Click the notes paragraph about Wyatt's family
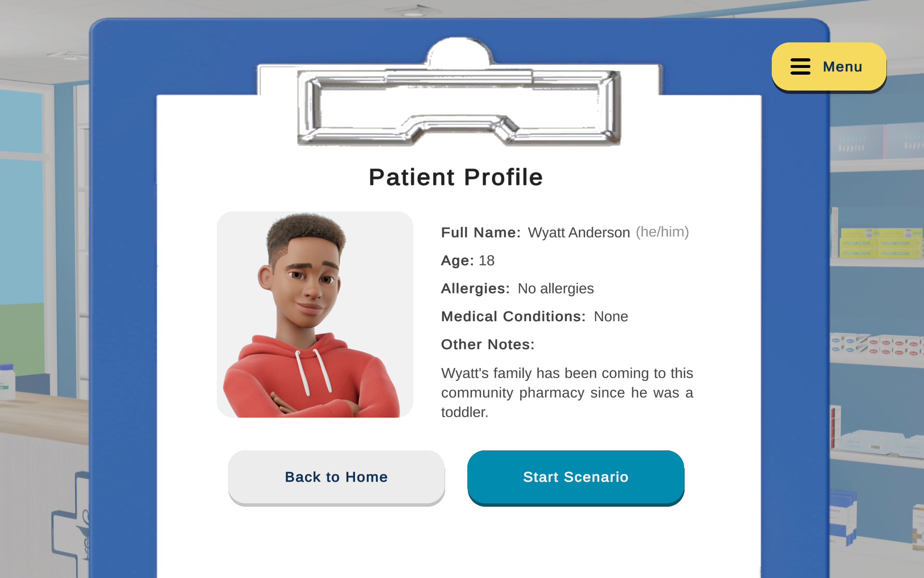924x578 pixels. click(x=567, y=392)
